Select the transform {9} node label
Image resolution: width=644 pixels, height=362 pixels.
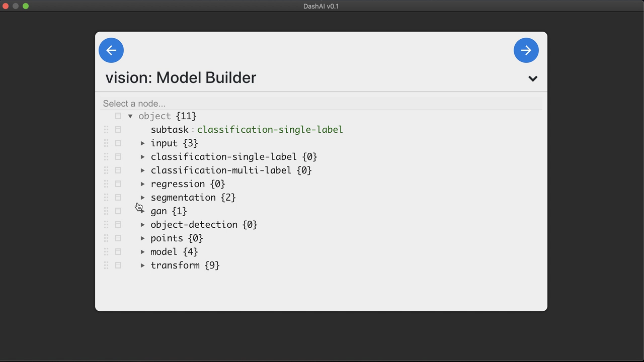point(185,265)
